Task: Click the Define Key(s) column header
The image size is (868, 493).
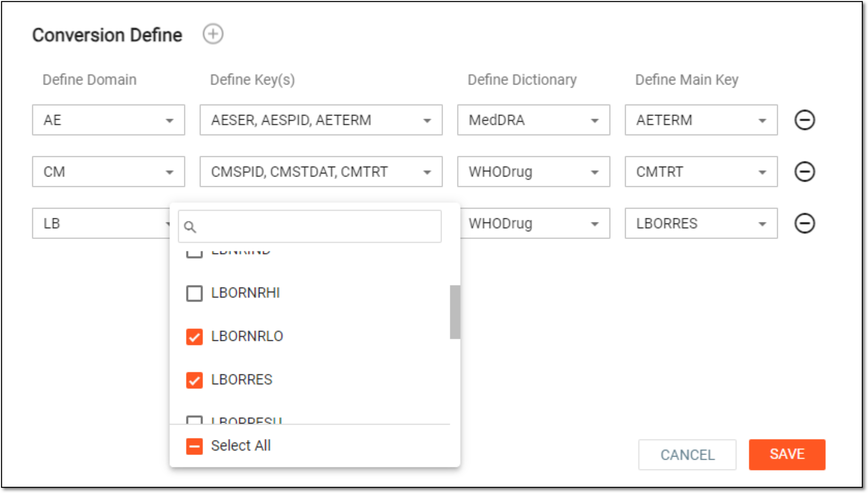Action: 252,80
